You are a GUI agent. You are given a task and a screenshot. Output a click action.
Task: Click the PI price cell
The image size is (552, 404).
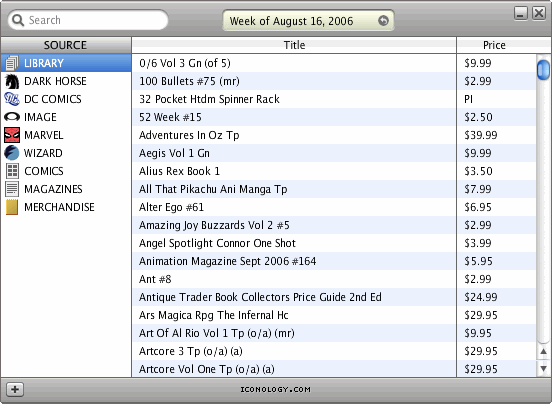click(x=497, y=99)
